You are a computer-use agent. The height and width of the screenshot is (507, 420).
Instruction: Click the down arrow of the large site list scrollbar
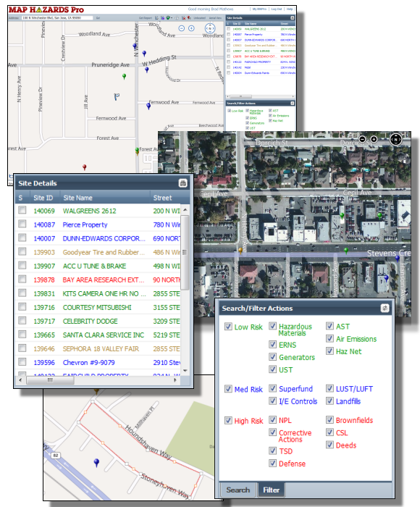(185, 371)
